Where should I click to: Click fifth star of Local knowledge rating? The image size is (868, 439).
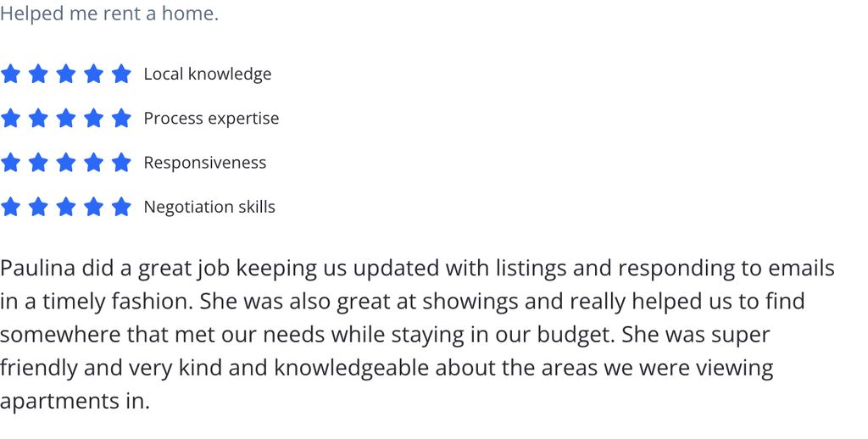click(x=121, y=74)
